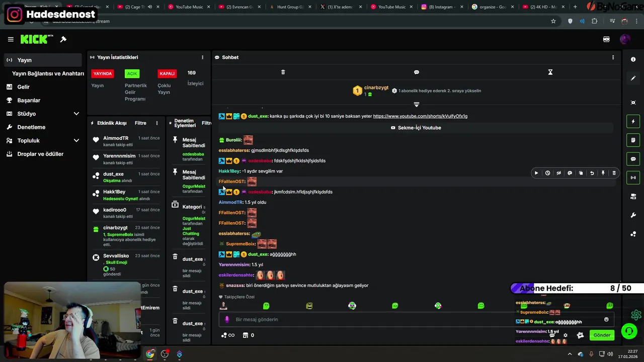
Task: Click the screen capture icon in right sidebar
Action: 633,103
